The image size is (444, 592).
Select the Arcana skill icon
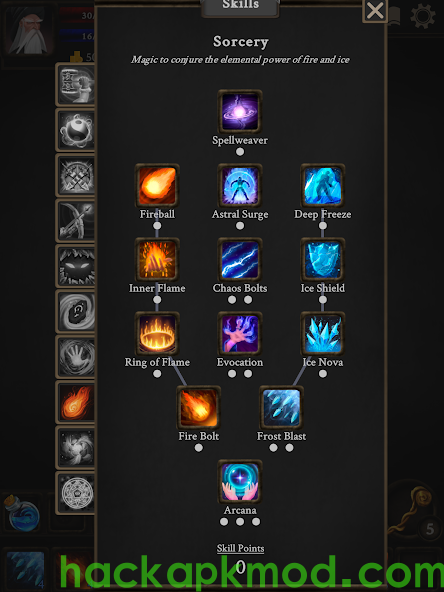point(240,482)
